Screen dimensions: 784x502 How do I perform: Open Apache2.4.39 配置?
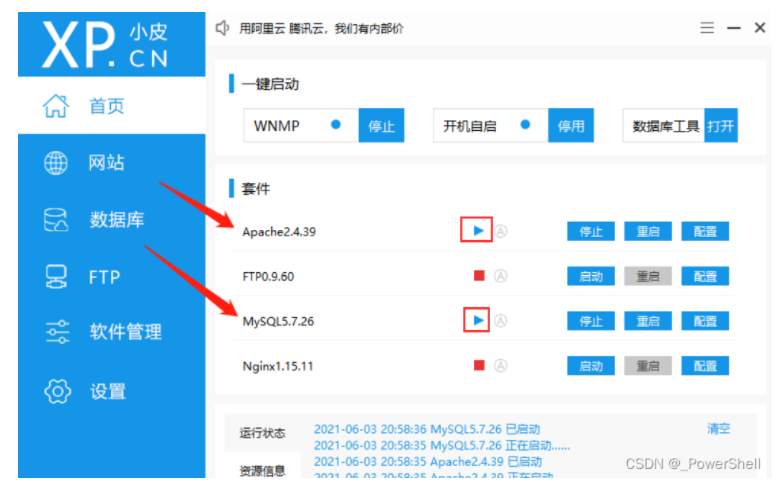pyautogui.click(x=705, y=232)
